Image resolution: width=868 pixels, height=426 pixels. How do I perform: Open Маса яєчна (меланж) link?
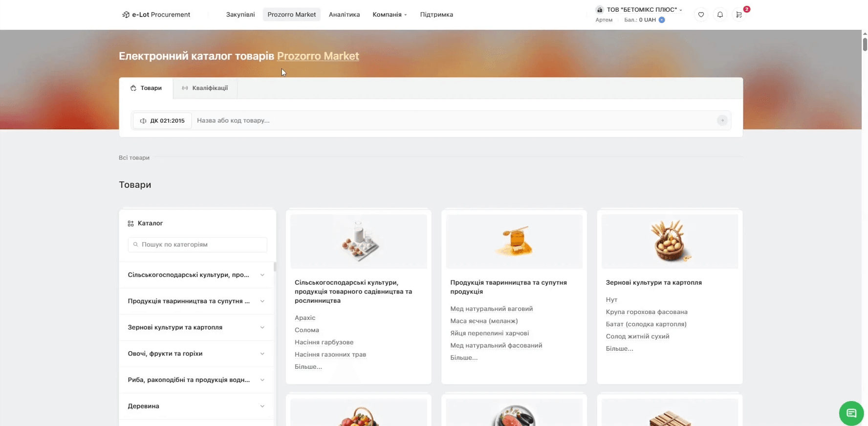coord(484,321)
